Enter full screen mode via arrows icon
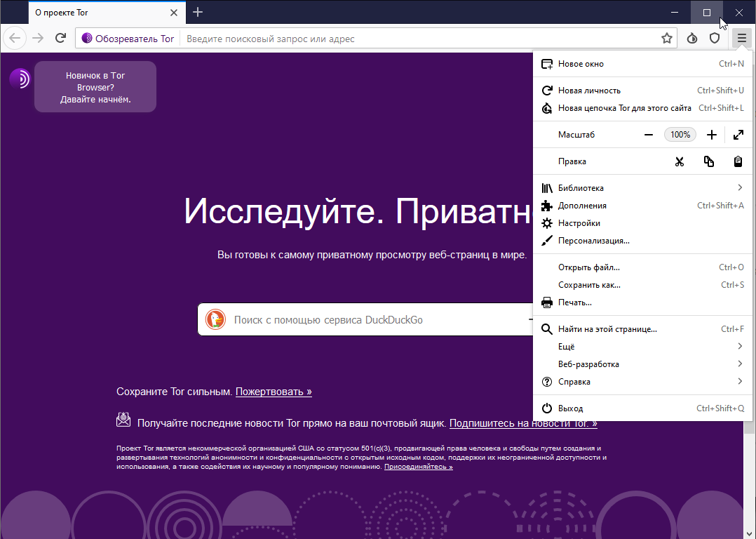756x539 pixels. [738, 135]
